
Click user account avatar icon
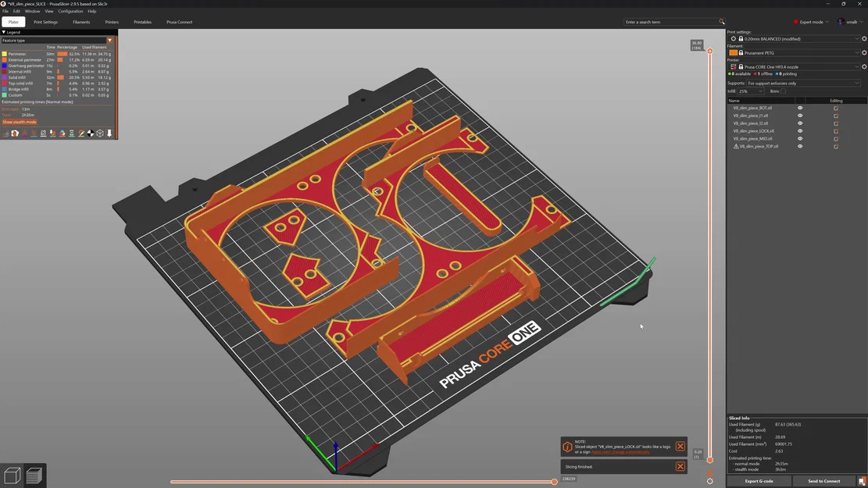click(x=841, y=22)
